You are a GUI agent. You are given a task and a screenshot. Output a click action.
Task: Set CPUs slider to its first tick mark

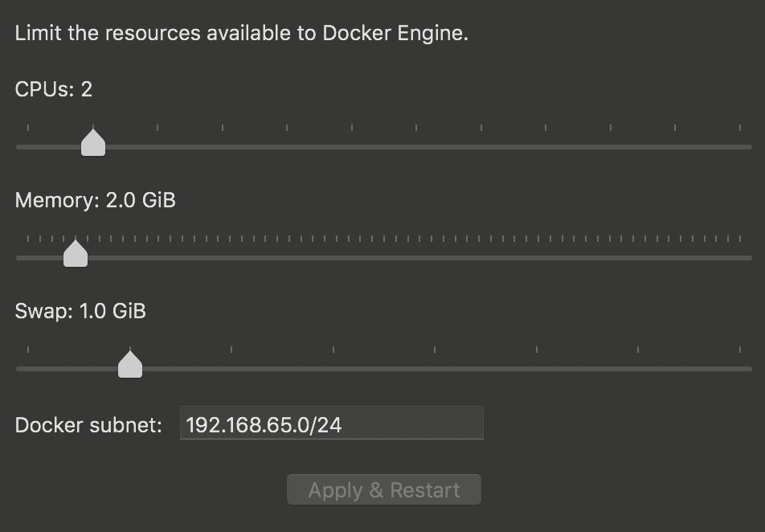coord(28,146)
